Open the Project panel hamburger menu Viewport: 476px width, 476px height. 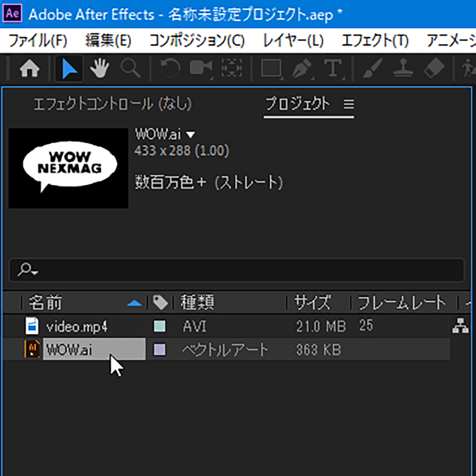tap(349, 104)
